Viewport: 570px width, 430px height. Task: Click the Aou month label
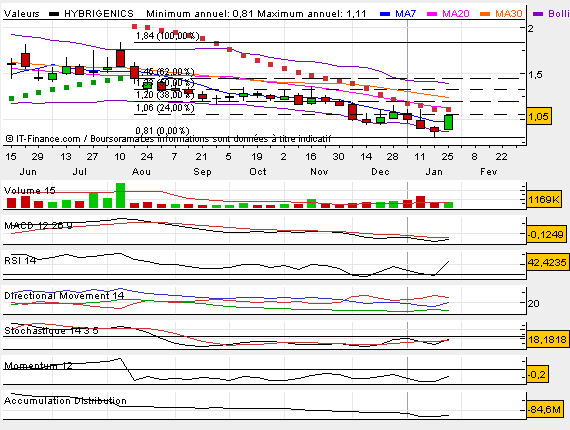coord(141,172)
